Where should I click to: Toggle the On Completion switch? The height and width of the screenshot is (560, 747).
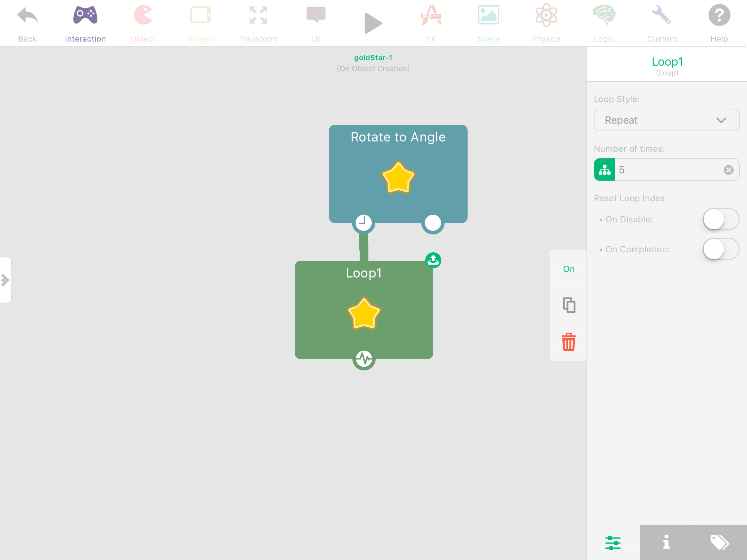point(720,249)
